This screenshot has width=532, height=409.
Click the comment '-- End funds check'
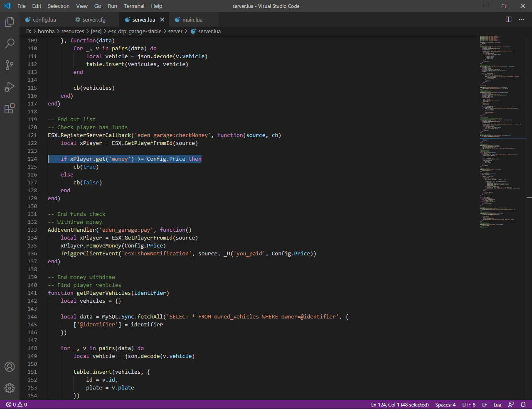tap(76, 214)
